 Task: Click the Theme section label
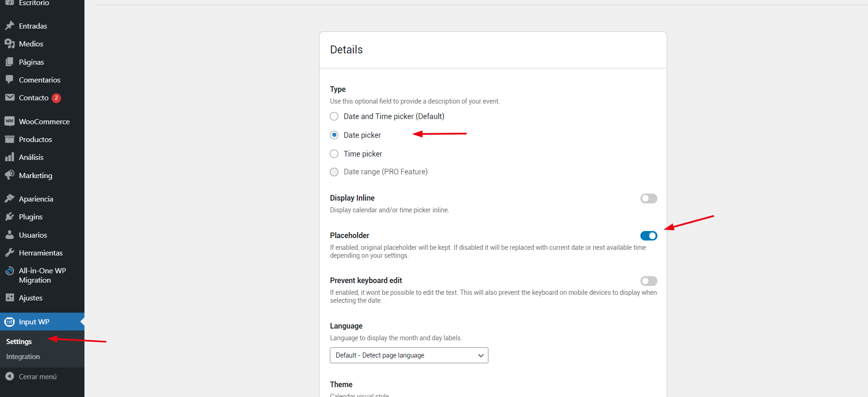341,384
